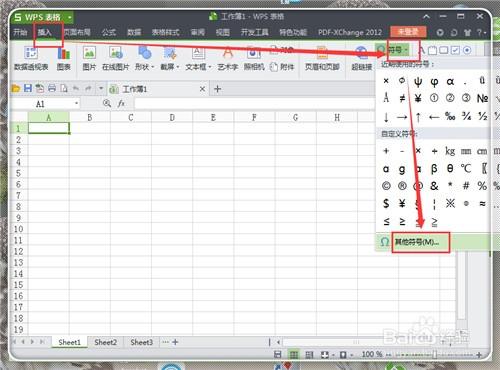Insert a chart with the 图表 icon
This screenshot has height=370, width=500.
coord(63,59)
